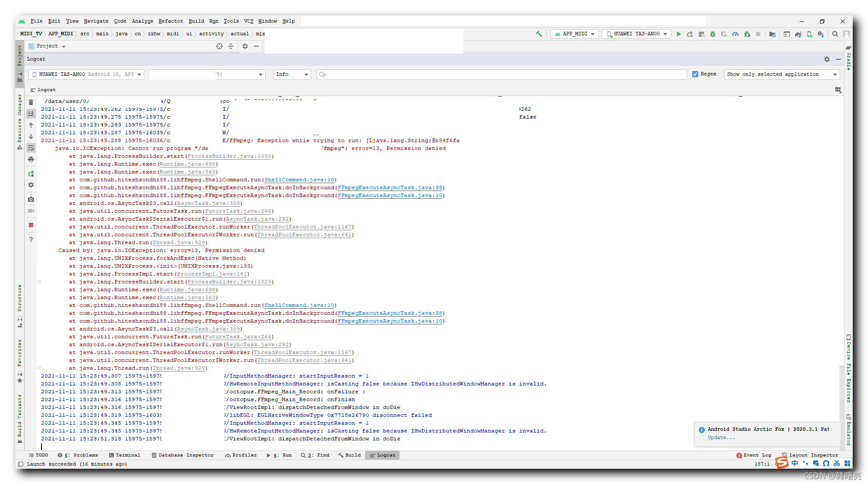Restart logcat with the green arrow icon

pyautogui.click(x=31, y=174)
